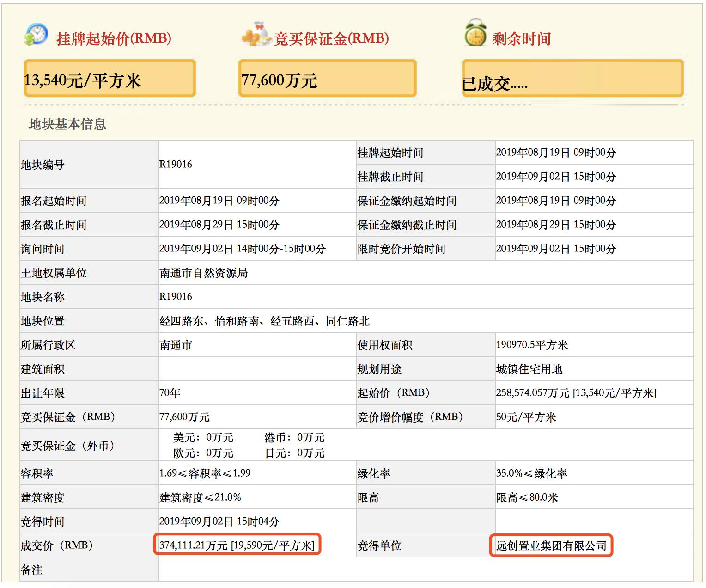
Task: Select the 77,600万元 deposit amount box
Action: 328,80
